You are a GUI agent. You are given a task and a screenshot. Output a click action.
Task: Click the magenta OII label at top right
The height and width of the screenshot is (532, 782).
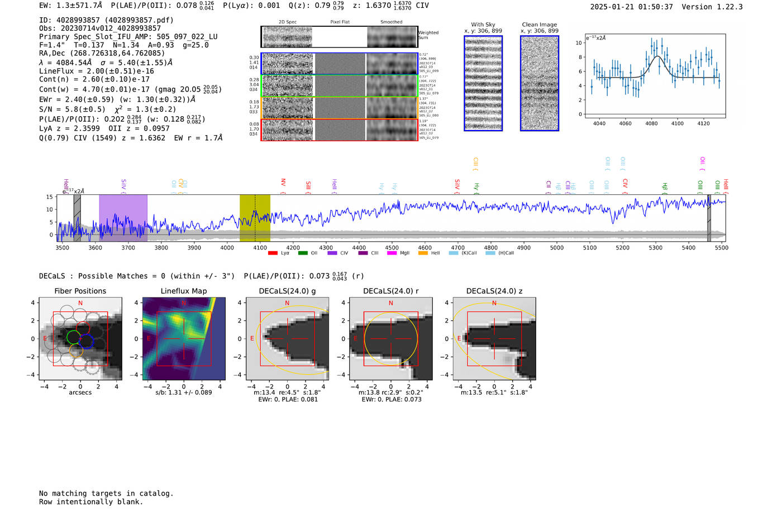click(x=703, y=164)
